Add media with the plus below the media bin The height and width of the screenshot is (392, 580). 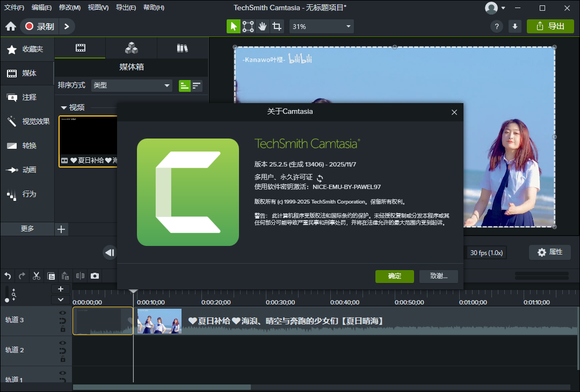pyautogui.click(x=61, y=229)
